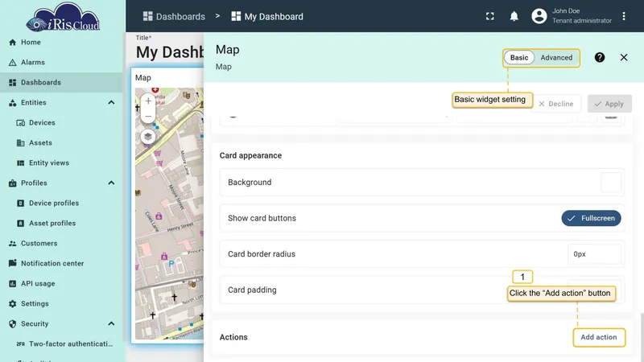
Task: Toggle the Fullscreen card button chip
Action: pyautogui.click(x=591, y=218)
